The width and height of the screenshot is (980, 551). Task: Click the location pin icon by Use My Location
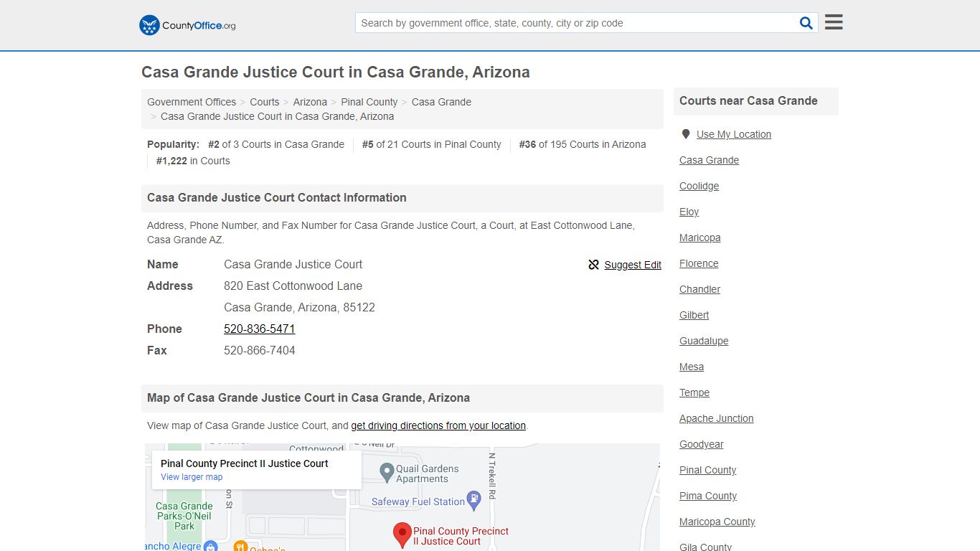point(686,134)
